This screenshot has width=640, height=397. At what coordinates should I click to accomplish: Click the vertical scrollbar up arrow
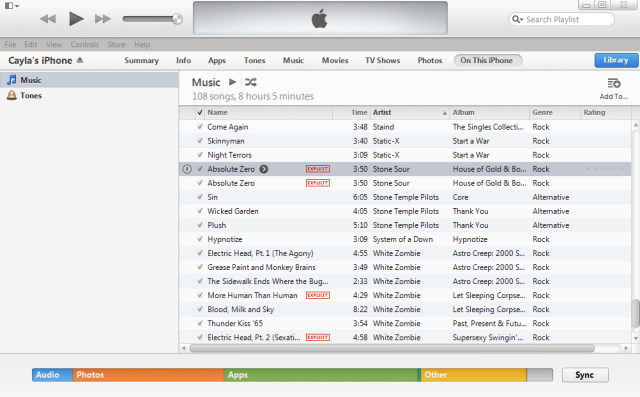click(x=636, y=124)
